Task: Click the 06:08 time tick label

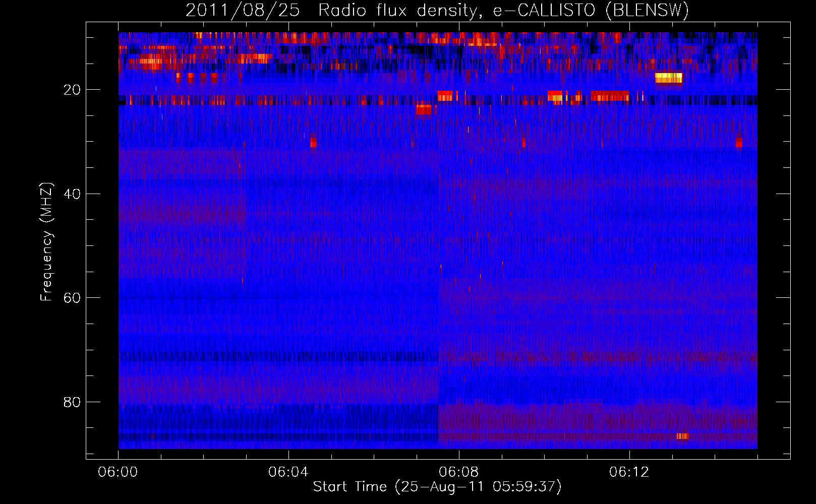Action: pos(459,472)
